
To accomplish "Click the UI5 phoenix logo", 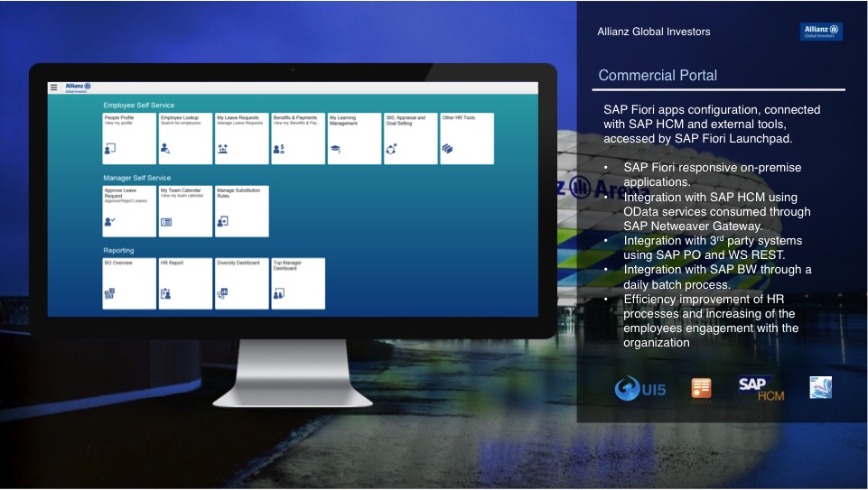I will (x=639, y=388).
